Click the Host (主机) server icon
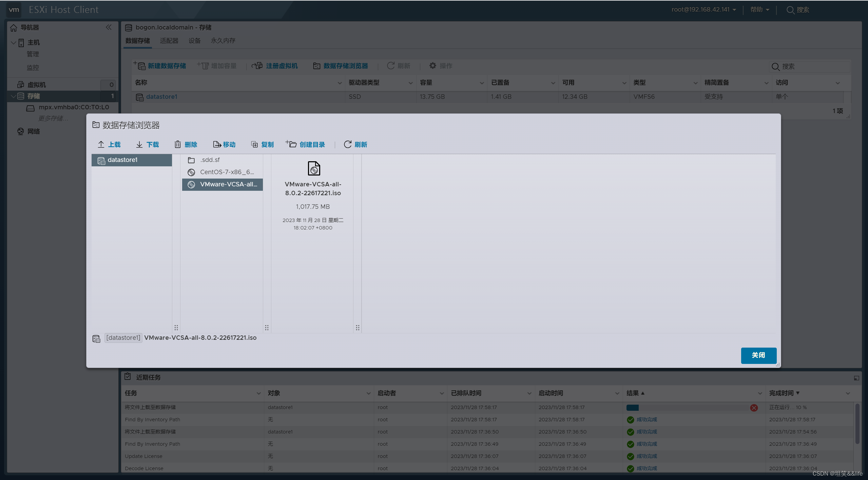Image resolution: width=868 pixels, height=480 pixels. pos(21,42)
